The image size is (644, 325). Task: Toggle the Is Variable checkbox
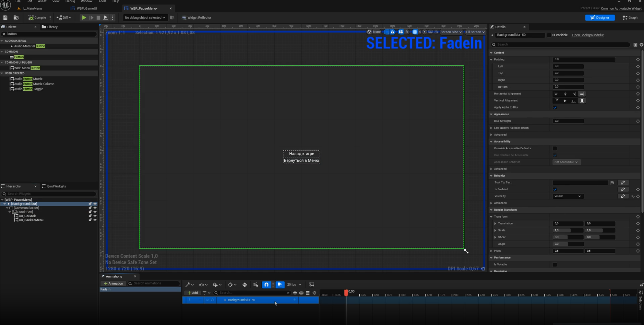[549, 35]
